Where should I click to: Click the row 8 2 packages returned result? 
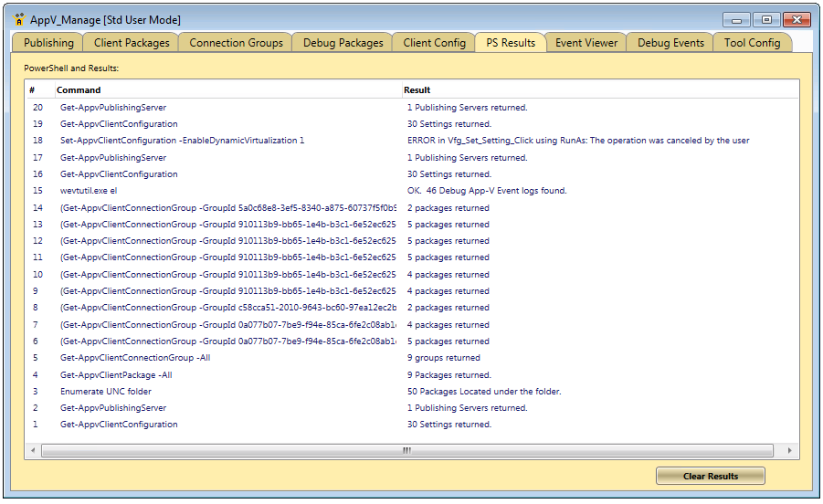click(x=448, y=308)
